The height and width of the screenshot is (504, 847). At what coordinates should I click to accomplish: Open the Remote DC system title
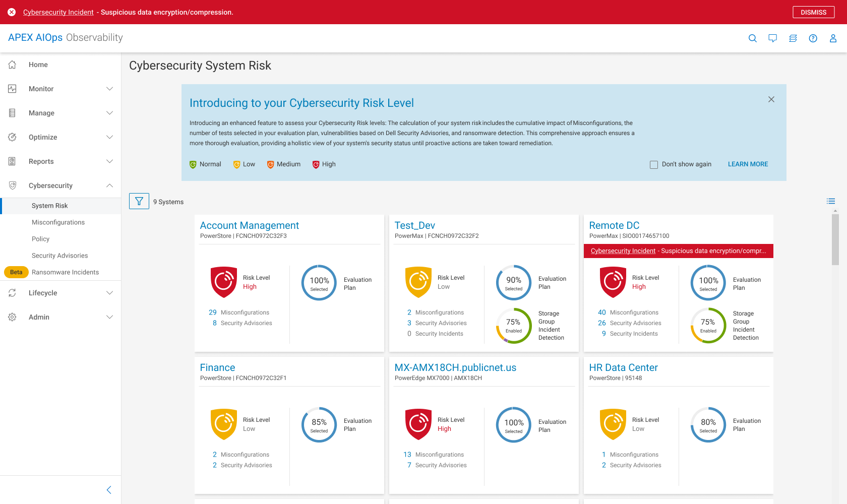click(614, 225)
